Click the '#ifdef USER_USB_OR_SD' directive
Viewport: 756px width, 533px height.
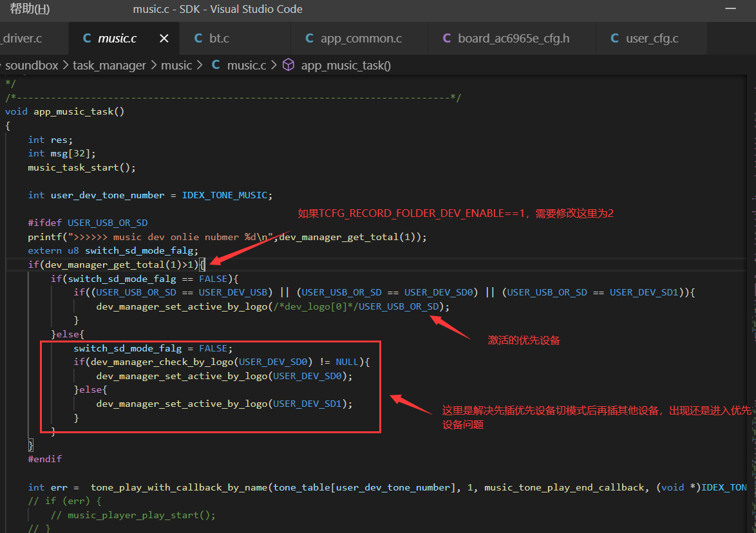(x=88, y=223)
